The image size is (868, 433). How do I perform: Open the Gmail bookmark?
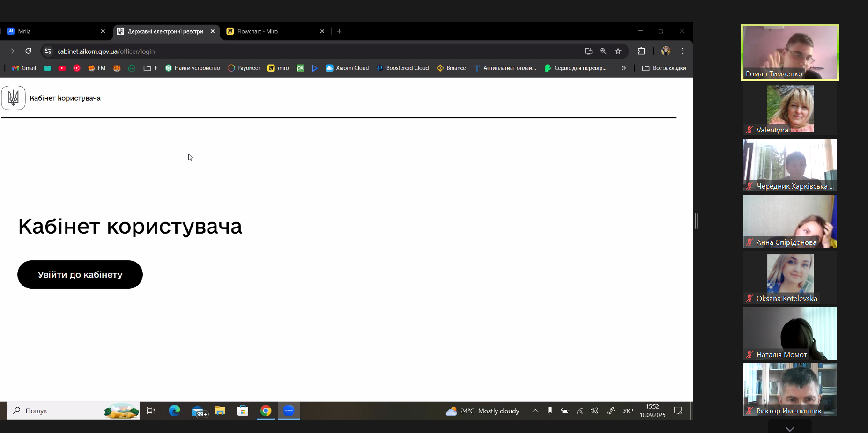[24, 68]
